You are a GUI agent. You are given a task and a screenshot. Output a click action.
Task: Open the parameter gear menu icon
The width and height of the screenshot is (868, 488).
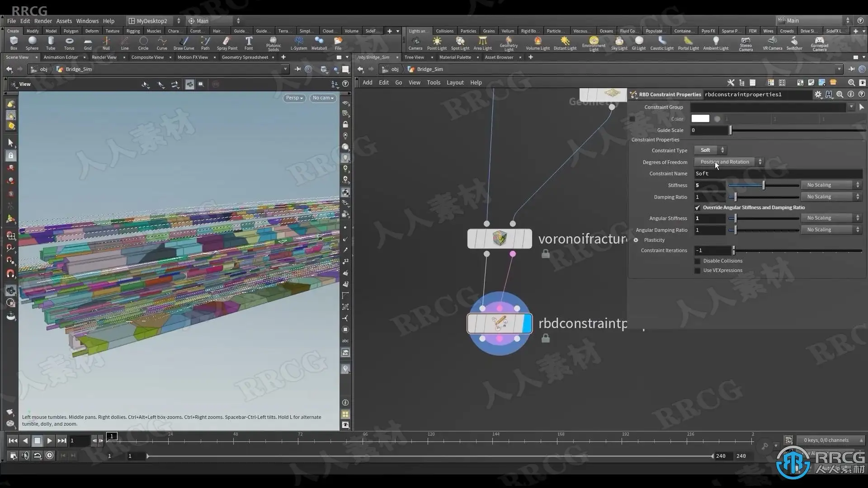[818, 94]
